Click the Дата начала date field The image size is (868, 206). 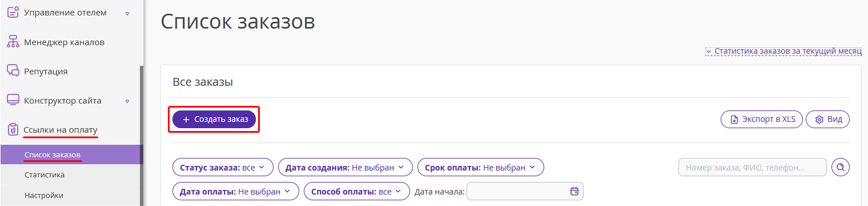525,191
